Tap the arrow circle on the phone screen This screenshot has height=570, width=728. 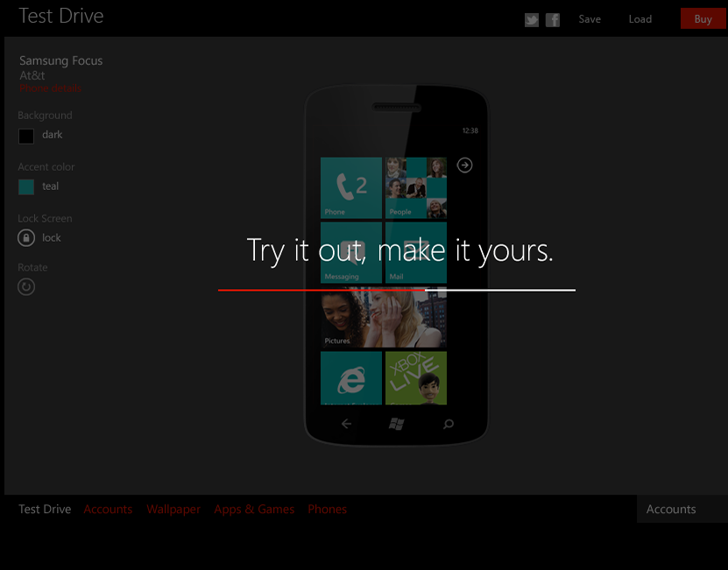(465, 165)
